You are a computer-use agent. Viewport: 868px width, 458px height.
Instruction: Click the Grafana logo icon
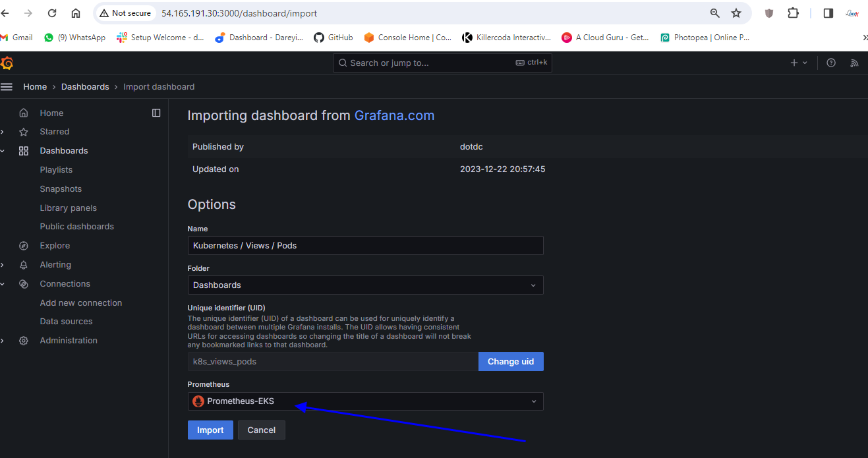7,63
